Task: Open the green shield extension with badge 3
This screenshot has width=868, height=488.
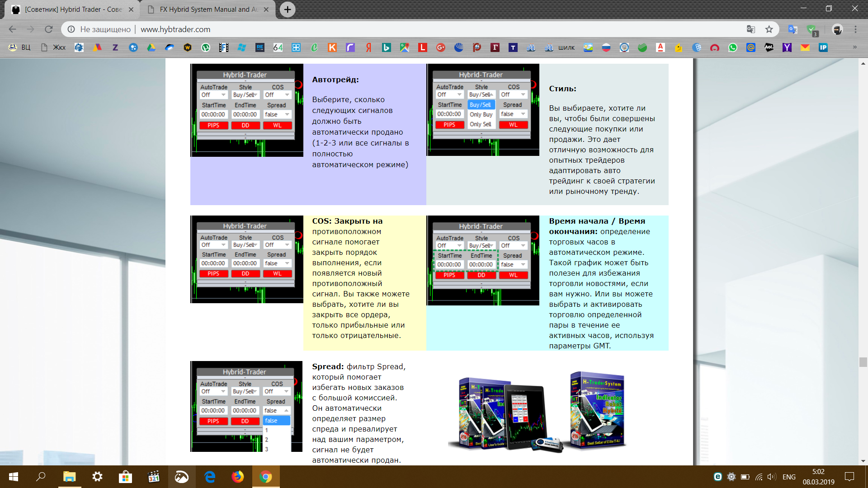Action: 812,30
